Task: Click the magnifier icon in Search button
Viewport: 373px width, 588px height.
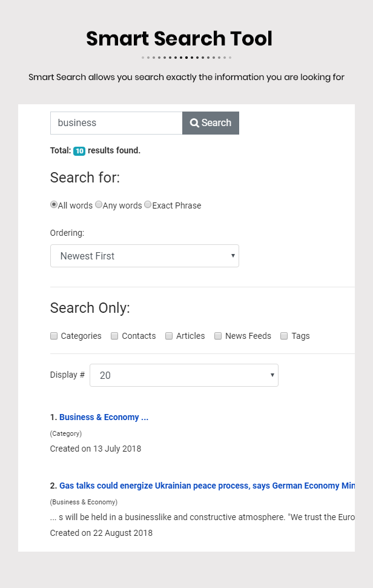Action: pyautogui.click(x=194, y=123)
